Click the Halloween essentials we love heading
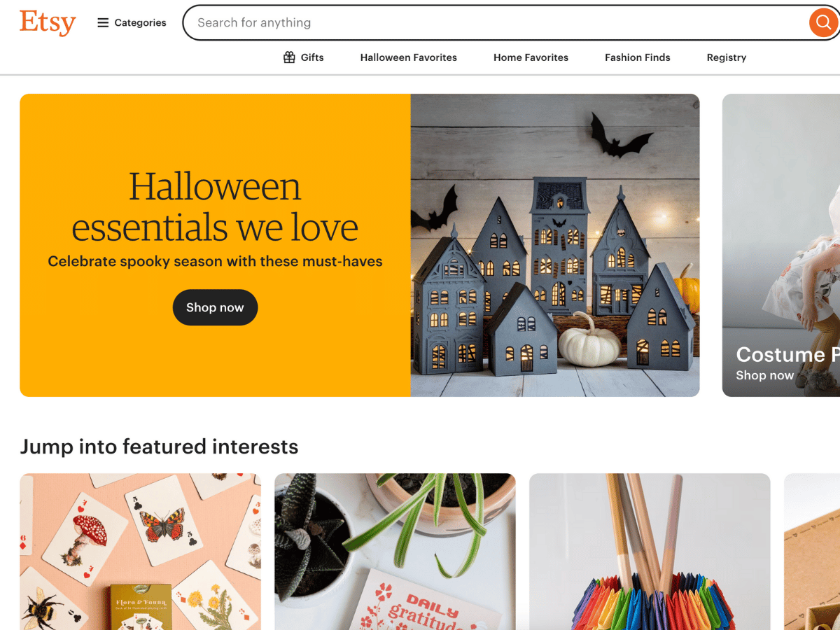 click(x=215, y=206)
